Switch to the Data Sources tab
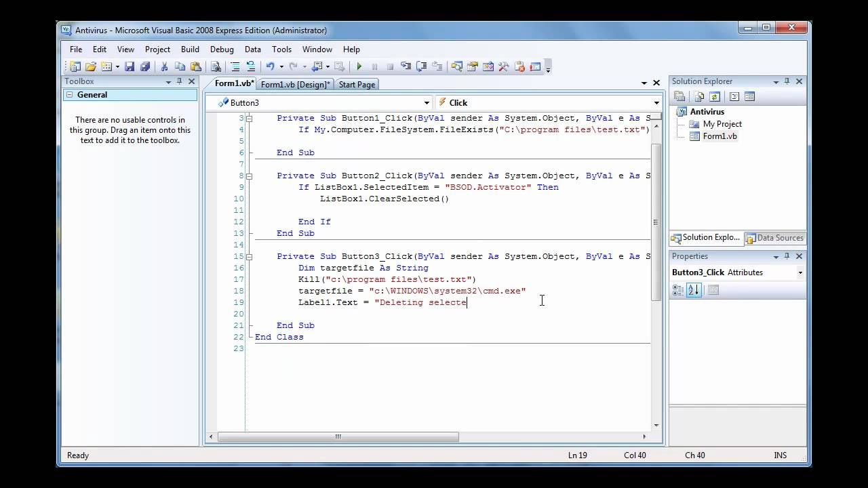 774,238
